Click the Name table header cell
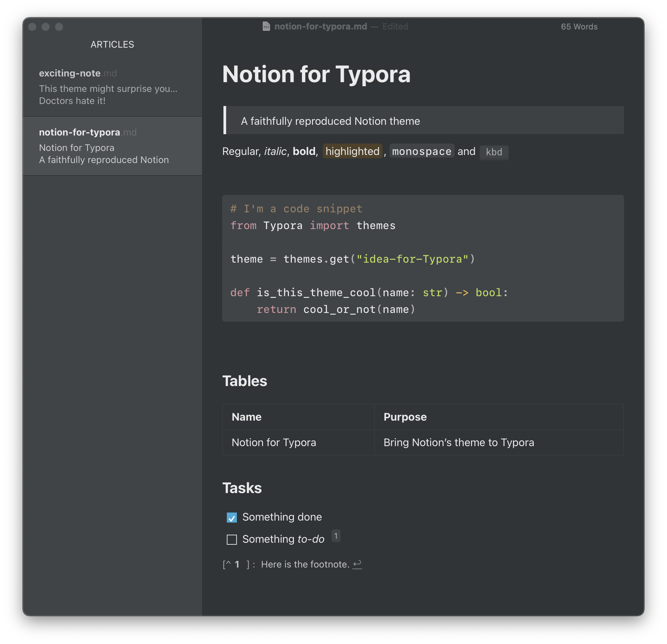This screenshot has width=667, height=644. point(298,417)
